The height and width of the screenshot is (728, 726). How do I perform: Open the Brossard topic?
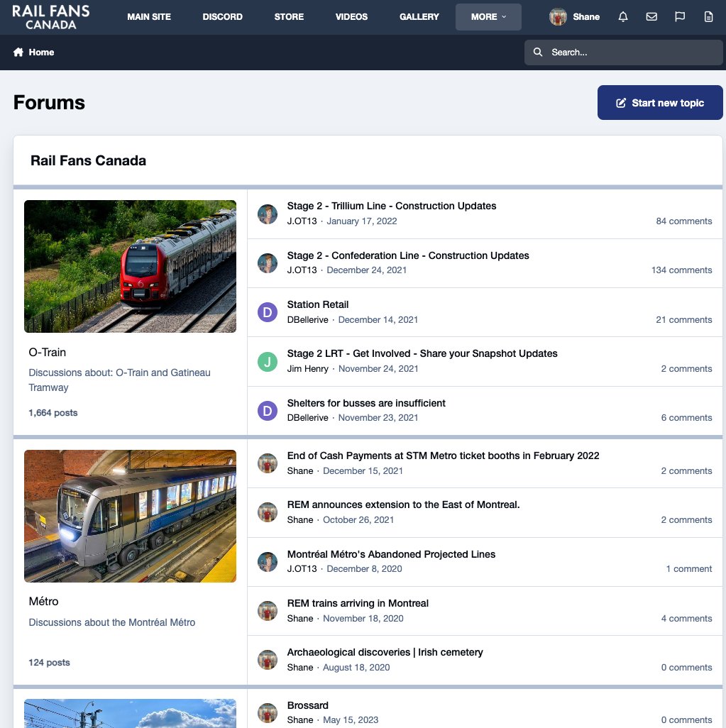(307, 705)
